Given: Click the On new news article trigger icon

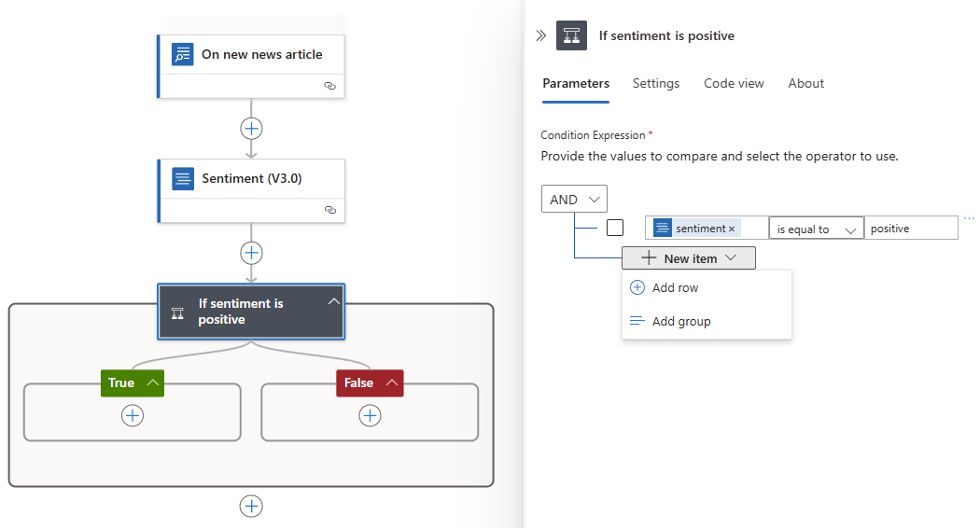Looking at the screenshot, I should pos(183,54).
